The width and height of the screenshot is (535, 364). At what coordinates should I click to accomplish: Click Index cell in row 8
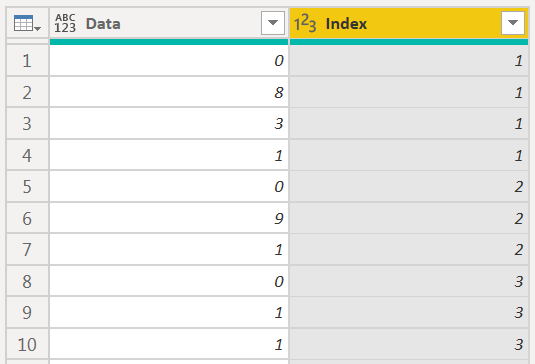click(x=409, y=281)
